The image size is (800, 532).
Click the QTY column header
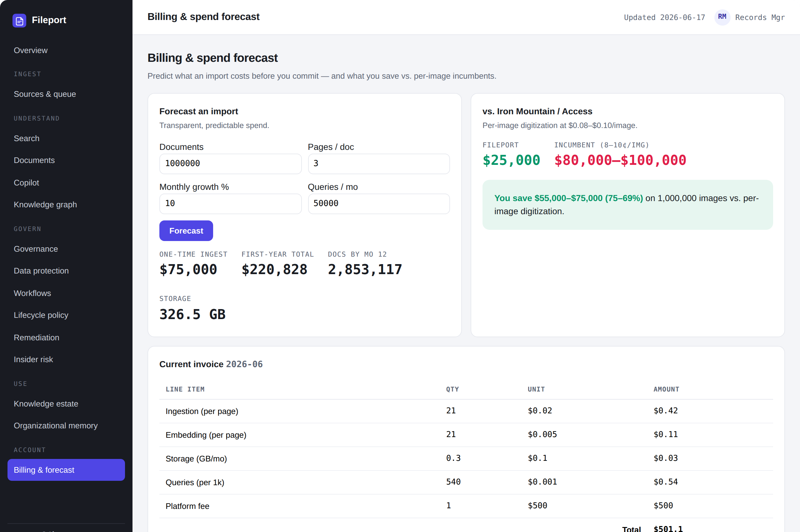pyautogui.click(x=452, y=390)
